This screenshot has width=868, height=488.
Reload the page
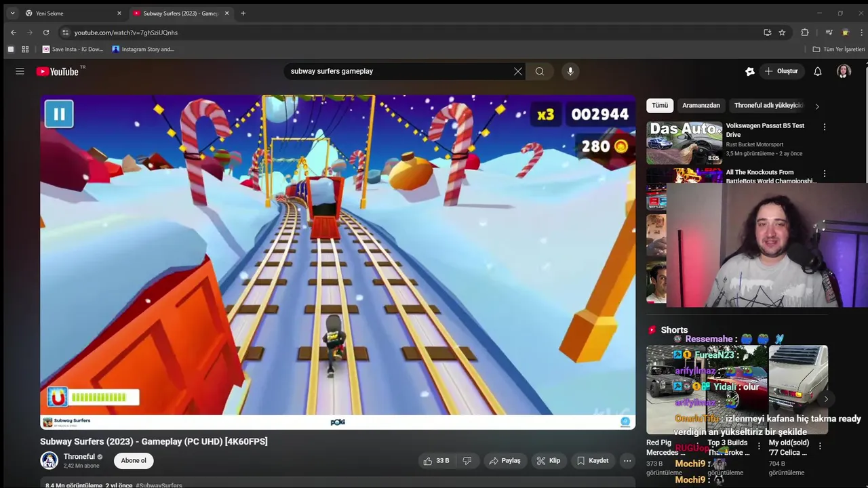(x=46, y=33)
